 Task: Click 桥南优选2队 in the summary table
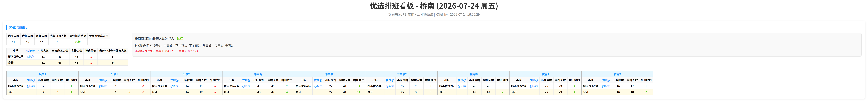coord(16,57)
